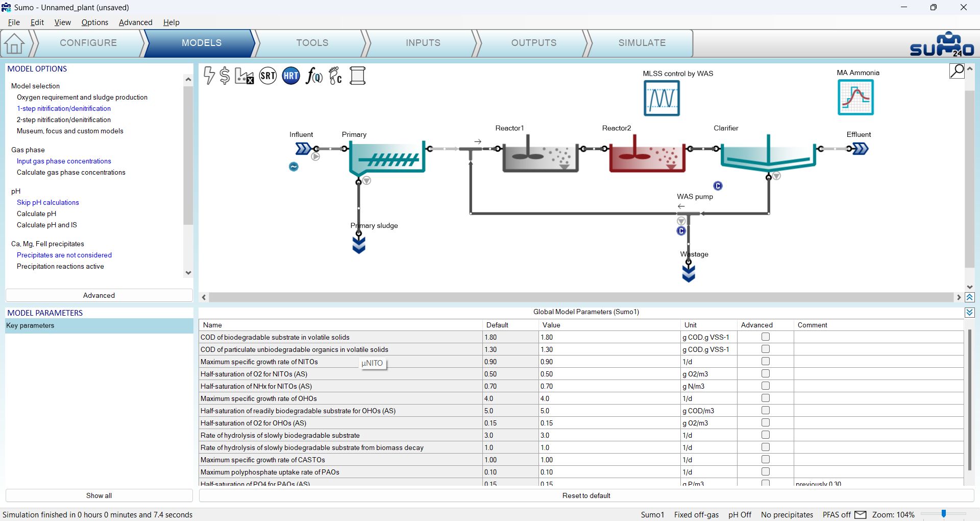This screenshot has width=980, height=521.
Task: Tick Advanced for Half-saturation of NHx for NITOs
Action: [x=766, y=386]
